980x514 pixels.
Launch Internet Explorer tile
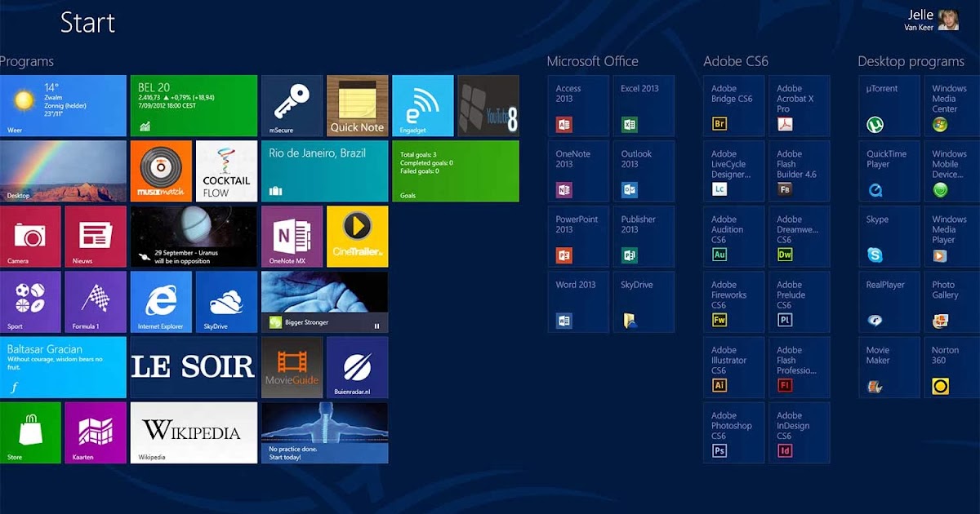tap(161, 302)
